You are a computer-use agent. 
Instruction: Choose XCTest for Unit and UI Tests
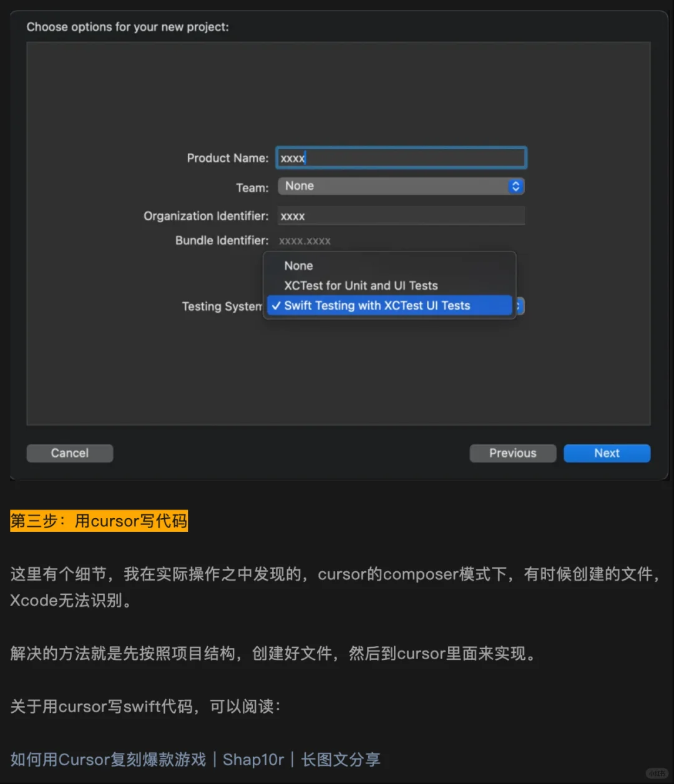click(361, 285)
